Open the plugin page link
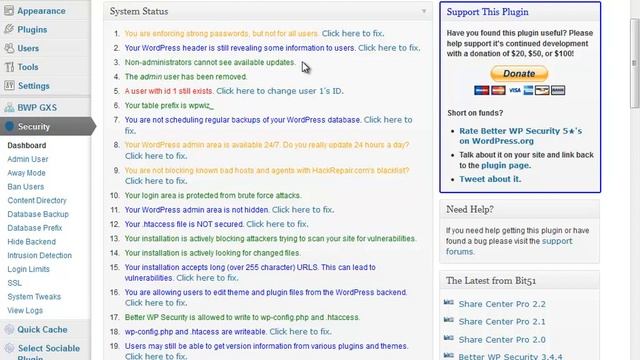This screenshot has width=640, height=360. tap(506, 165)
